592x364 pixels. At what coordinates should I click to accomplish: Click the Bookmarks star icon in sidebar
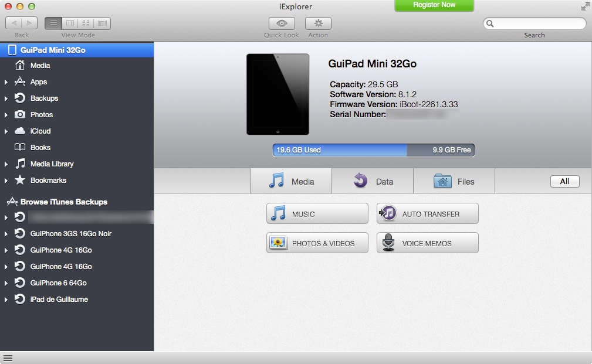[19, 180]
